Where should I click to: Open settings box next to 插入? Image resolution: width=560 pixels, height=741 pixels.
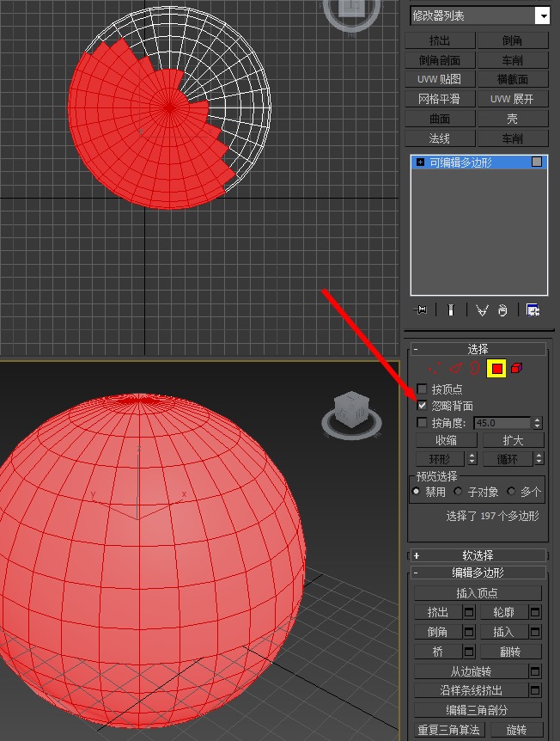pyautogui.click(x=535, y=632)
